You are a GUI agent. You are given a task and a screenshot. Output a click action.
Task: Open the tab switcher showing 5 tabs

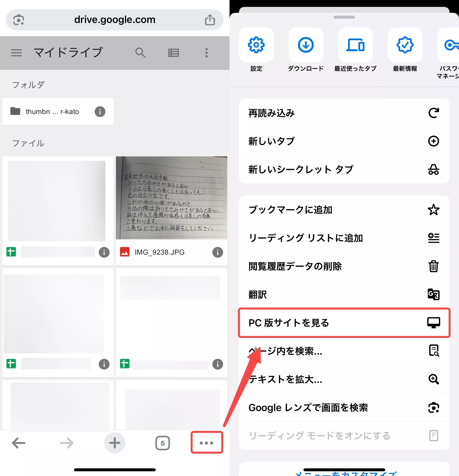pos(163,442)
